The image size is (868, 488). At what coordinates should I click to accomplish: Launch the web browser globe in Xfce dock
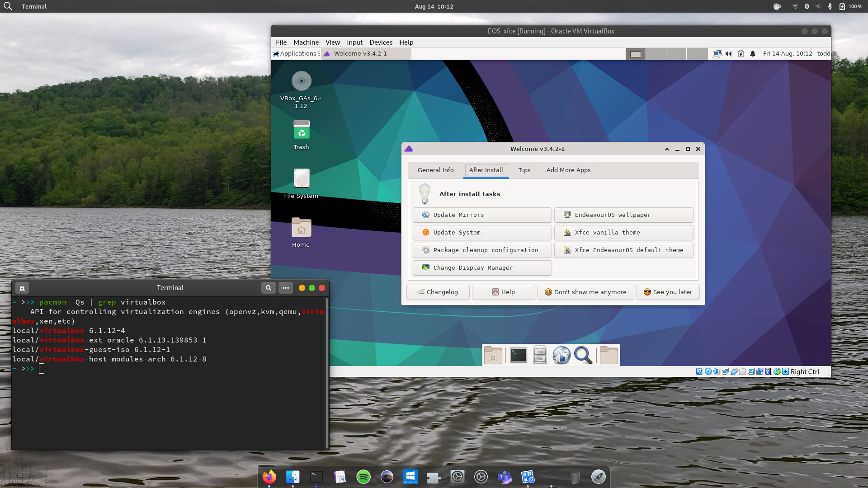coord(561,355)
